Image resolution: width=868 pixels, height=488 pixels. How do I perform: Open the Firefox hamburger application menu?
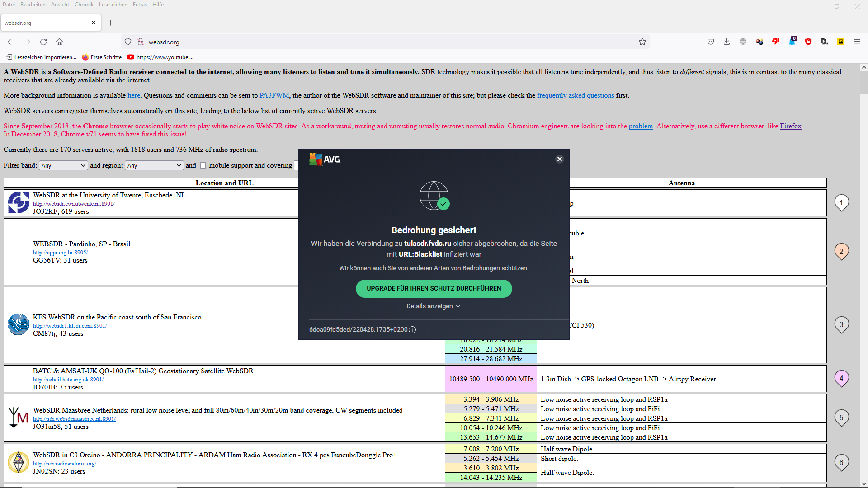857,42
